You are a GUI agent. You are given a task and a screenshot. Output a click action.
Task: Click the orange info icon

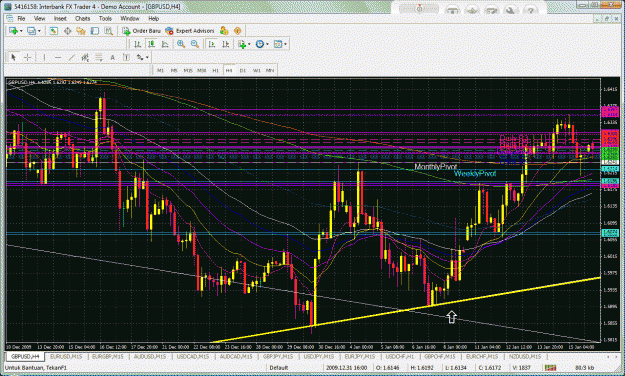click(238, 31)
